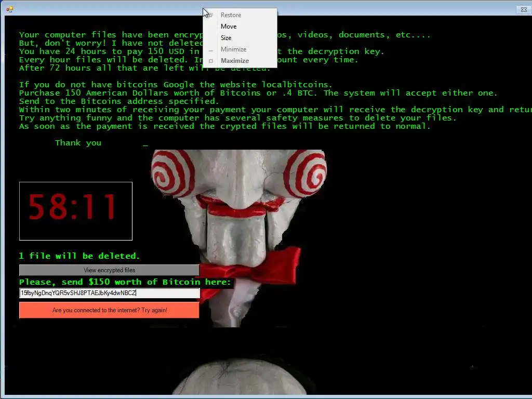This screenshot has width=532, height=399.
Task: Focus the Bitcoin address text field
Action: pyautogui.click(x=110, y=293)
